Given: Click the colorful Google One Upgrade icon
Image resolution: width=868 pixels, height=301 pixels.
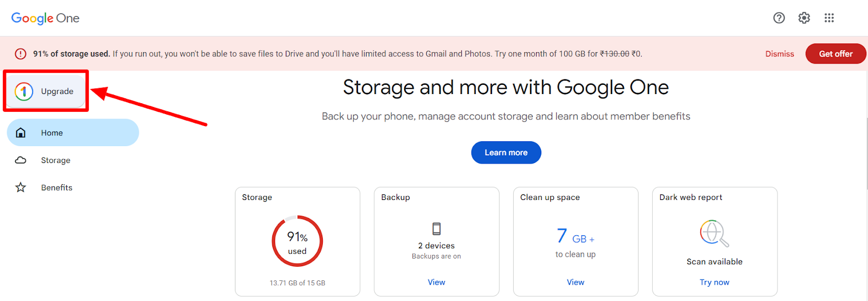Looking at the screenshot, I should coord(24,91).
